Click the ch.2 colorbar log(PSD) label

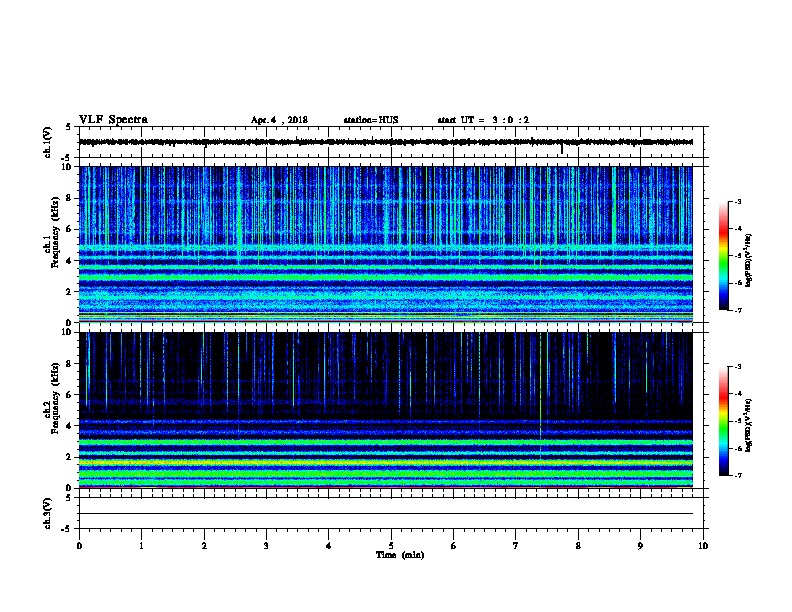749,426
